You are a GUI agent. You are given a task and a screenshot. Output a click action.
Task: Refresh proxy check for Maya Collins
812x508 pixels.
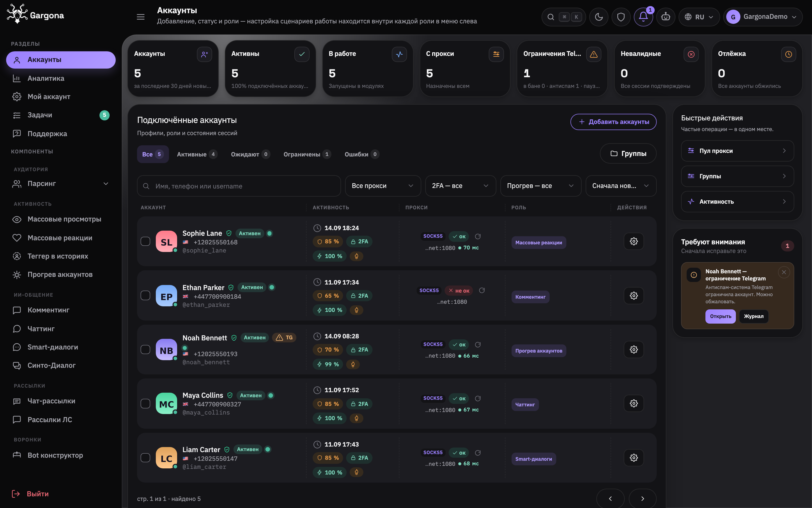pyautogui.click(x=478, y=399)
